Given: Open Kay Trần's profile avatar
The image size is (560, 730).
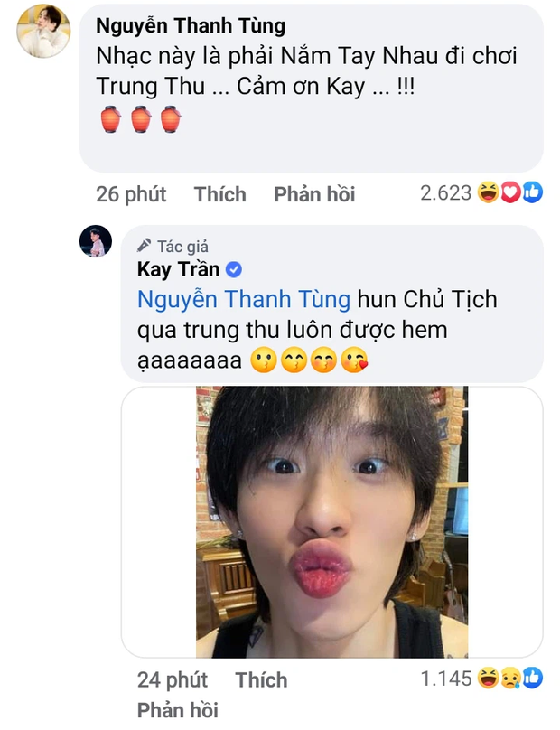Looking at the screenshot, I should (x=96, y=241).
